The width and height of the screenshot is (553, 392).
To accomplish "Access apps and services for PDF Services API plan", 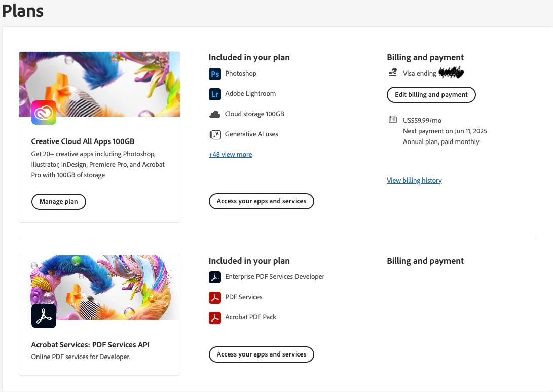I will point(262,354).
